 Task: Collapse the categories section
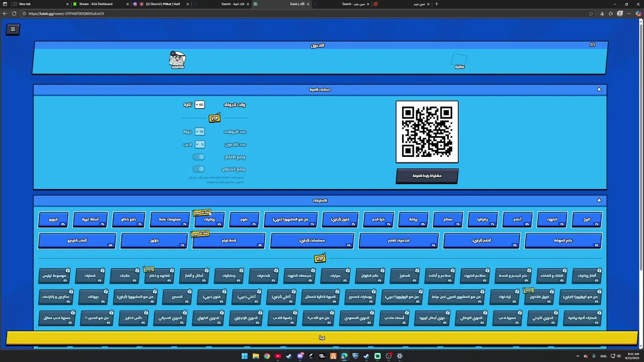599,200
